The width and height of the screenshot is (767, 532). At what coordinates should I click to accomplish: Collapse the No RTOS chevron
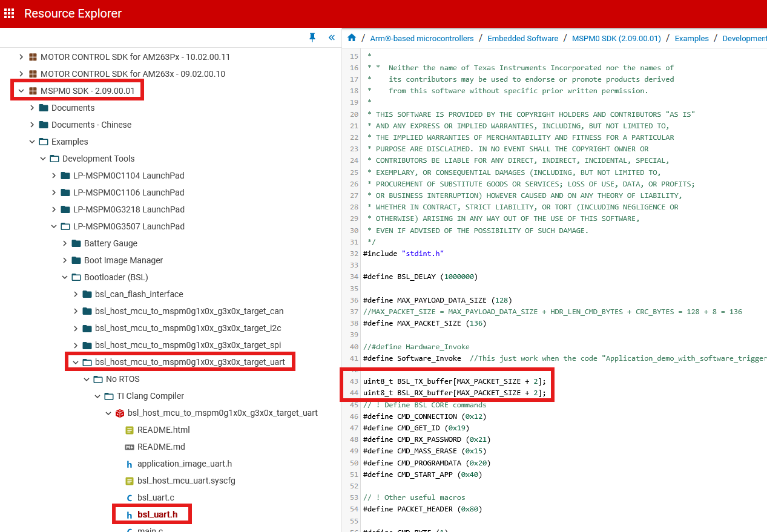[87, 379]
